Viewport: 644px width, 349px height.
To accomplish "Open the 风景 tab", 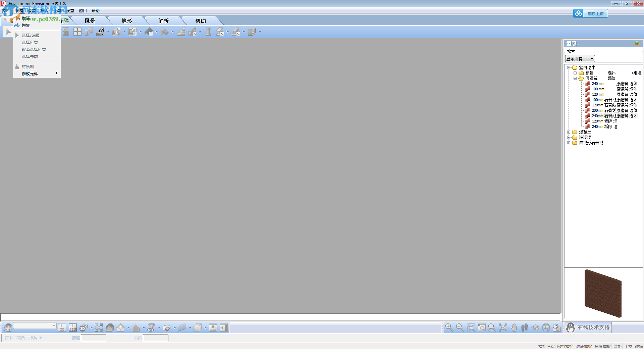I will pyautogui.click(x=90, y=21).
